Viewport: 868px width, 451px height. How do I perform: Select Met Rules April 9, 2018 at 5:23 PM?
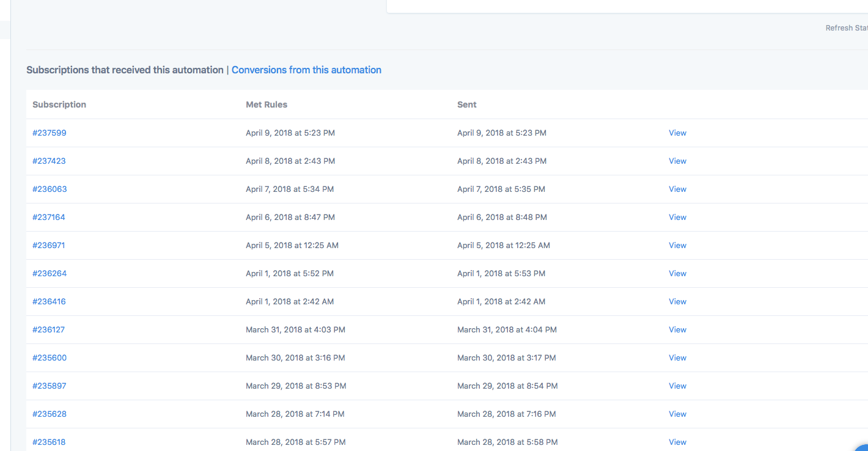point(290,133)
